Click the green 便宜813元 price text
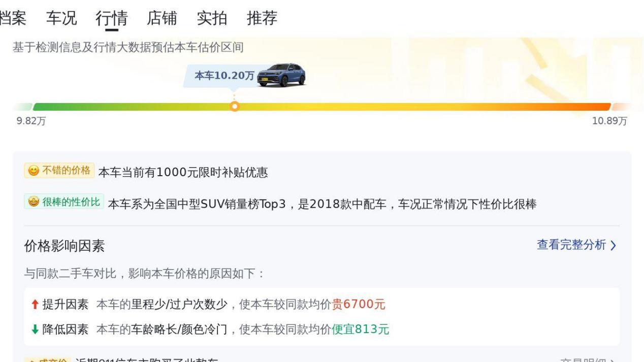Viewport: 644px width, 362px height. click(x=361, y=330)
